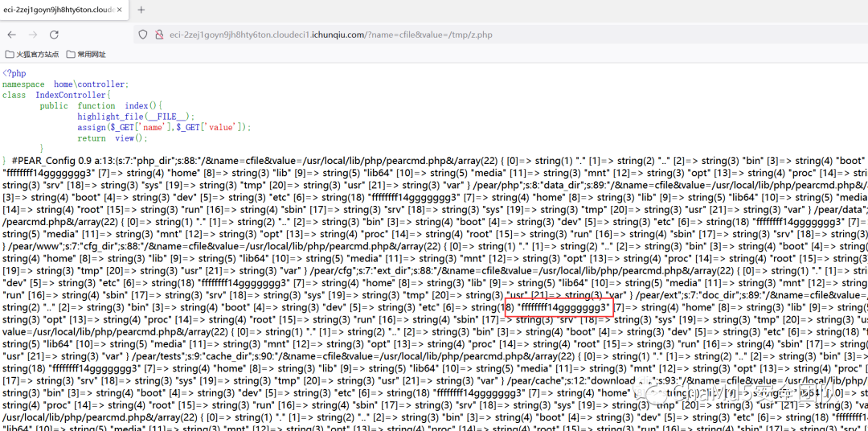View the shield tracking protection icon
Image resolution: width=868 pixels, height=431 pixels.
(143, 35)
